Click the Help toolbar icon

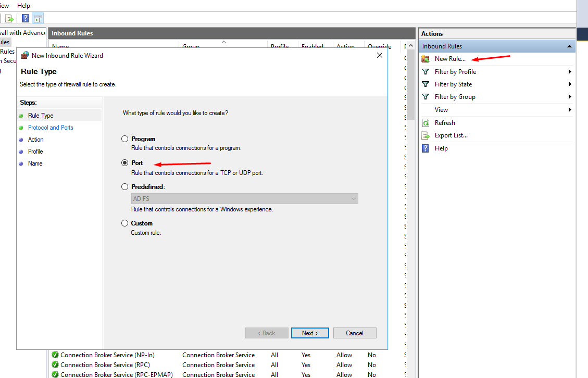[25, 18]
